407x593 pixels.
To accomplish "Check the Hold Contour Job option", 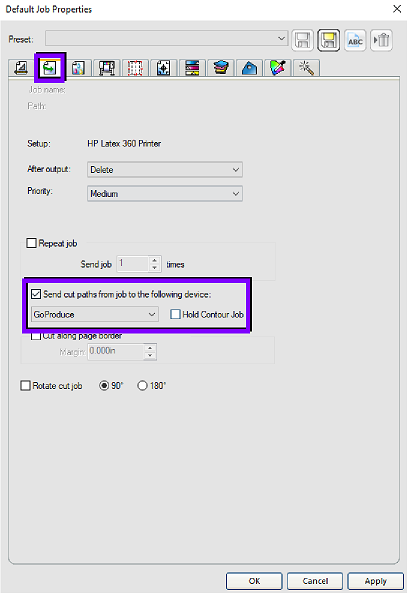I will coord(175,314).
